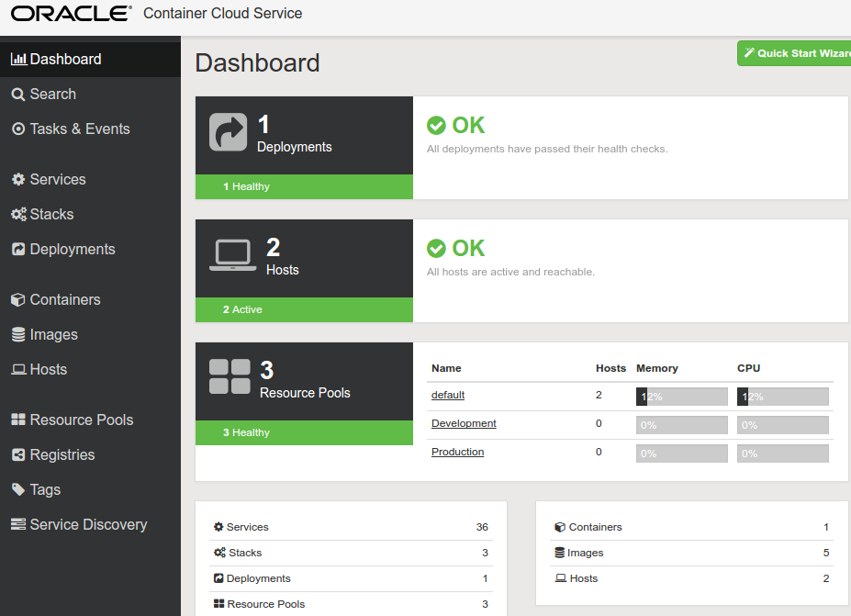Click the large Deployments share-arrow tile icon
This screenshot has height=616, width=851.
228,132
